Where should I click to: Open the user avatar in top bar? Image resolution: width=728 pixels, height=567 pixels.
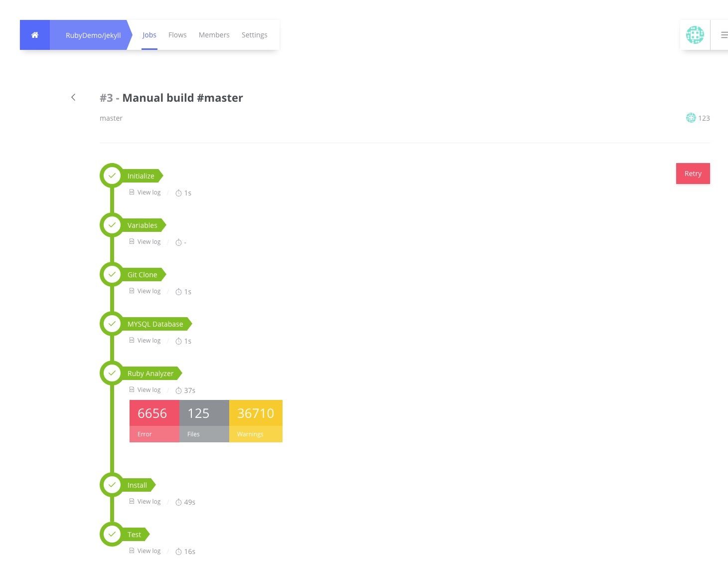click(x=695, y=35)
